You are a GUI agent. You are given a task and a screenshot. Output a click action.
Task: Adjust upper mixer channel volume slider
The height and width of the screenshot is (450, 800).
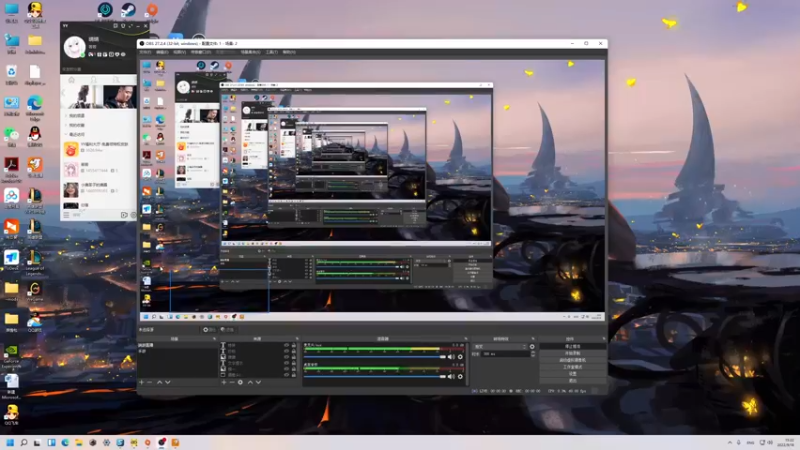(375, 357)
